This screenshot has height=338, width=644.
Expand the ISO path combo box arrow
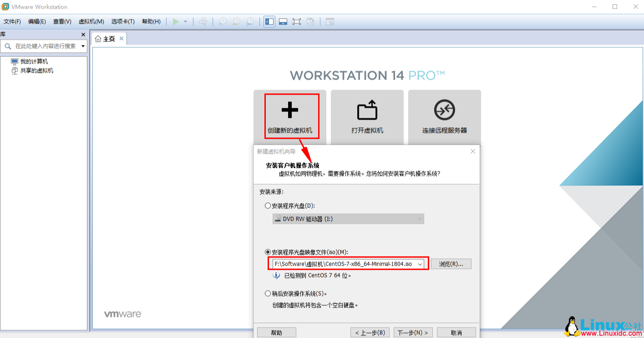point(420,264)
